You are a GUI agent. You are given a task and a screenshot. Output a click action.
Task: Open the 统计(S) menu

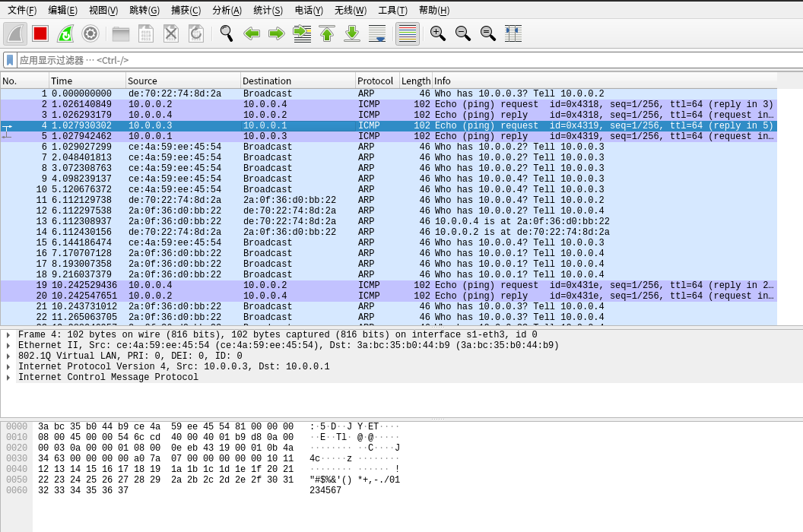[x=268, y=10]
